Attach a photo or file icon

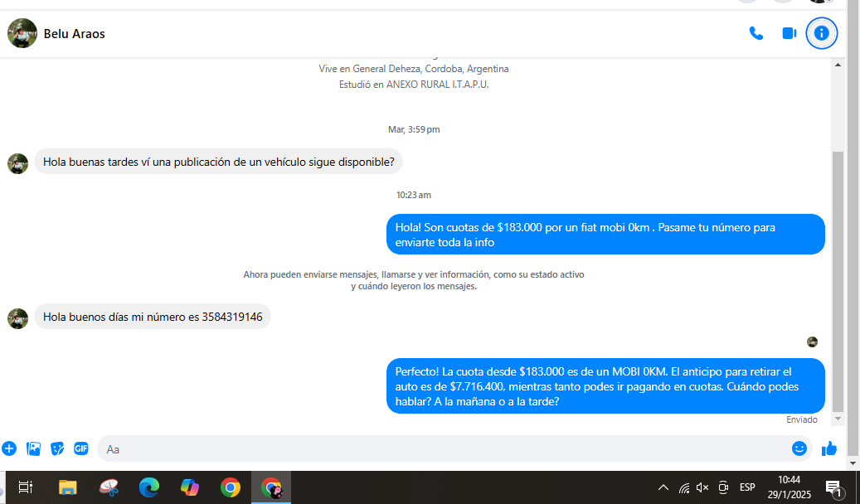point(33,448)
